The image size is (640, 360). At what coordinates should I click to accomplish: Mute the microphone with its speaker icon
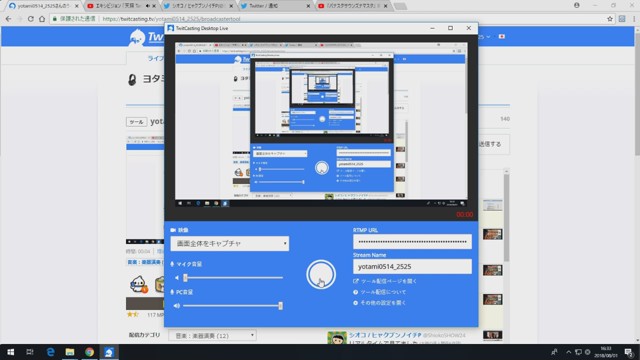177,278
